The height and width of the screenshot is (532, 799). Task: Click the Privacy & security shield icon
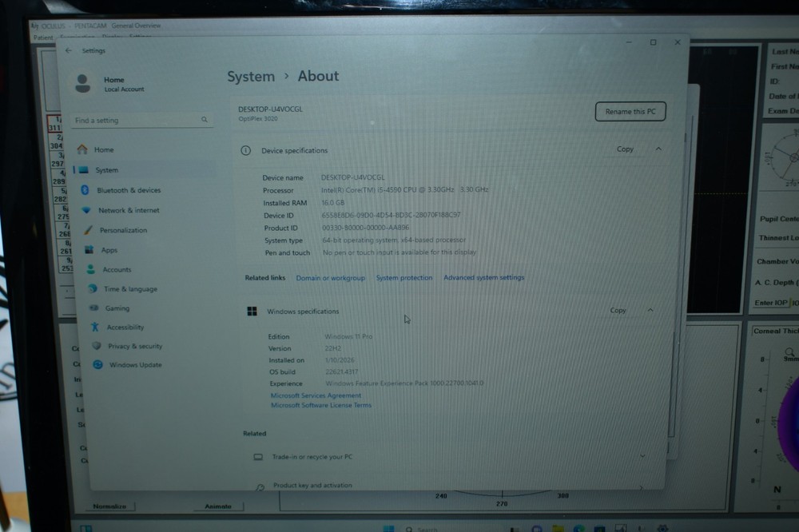pyautogui.click(x=97, y=346)
